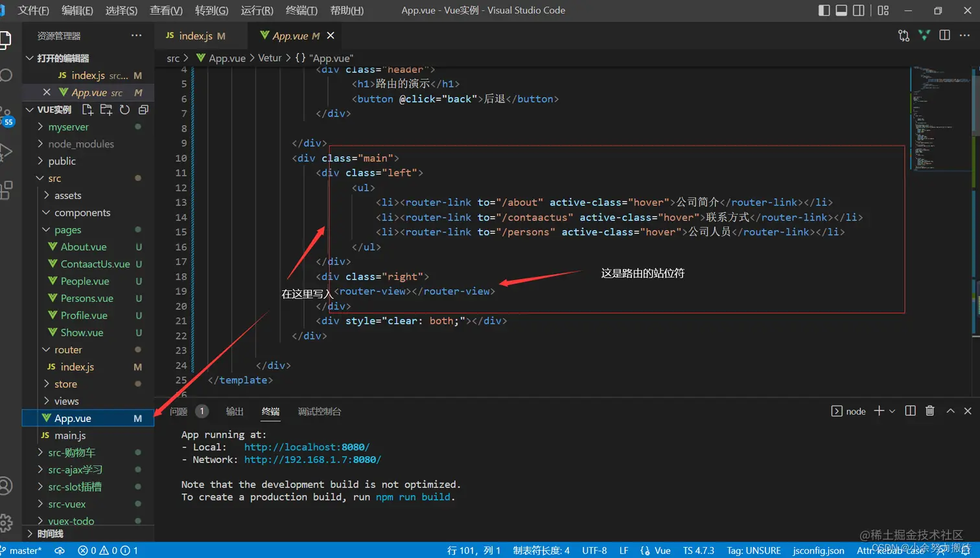This screenshot has height=558, width=980.
Task: Toggle secondary side bar visibility
Action: click(859, 10)
